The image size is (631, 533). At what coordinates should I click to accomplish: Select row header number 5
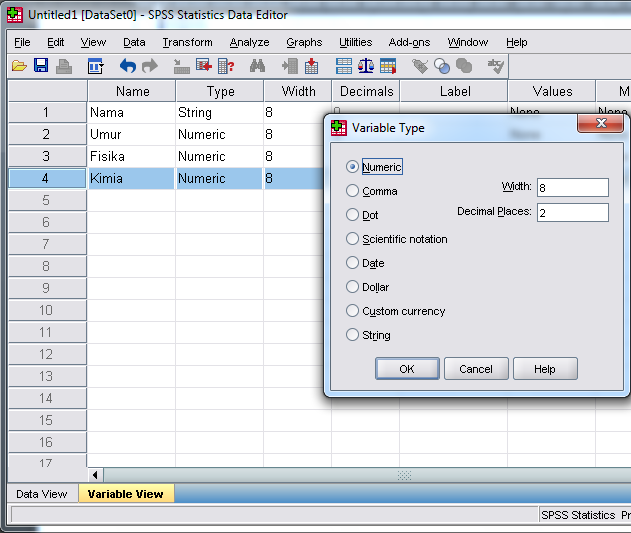point(47,200)
